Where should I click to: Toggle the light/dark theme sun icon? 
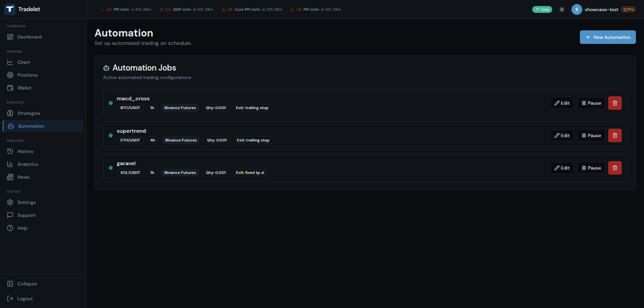562,9
